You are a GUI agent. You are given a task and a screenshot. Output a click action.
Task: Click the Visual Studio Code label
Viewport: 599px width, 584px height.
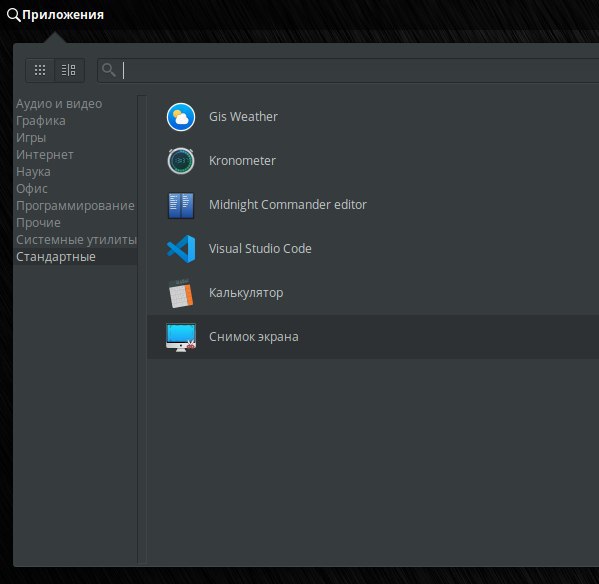click(260, 249)
